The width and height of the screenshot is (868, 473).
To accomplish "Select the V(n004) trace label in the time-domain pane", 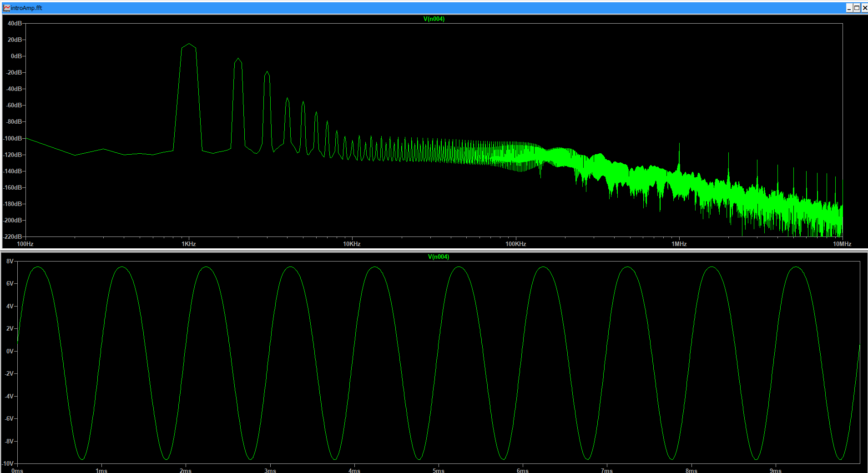I will (x=438, y=257).
